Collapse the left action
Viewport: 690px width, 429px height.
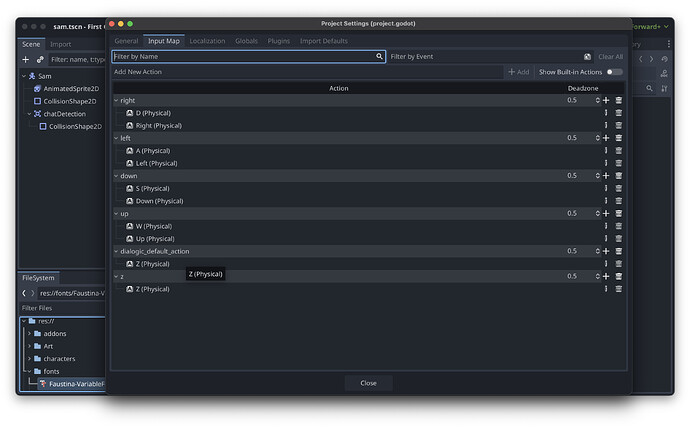pyautogui.click(x=116, y=138)
